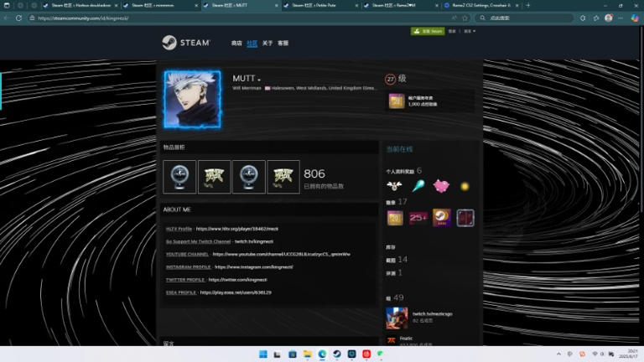Open the Twitter profile URL link
The width and height of the screenshot is (644, 362).
[238, 280]
